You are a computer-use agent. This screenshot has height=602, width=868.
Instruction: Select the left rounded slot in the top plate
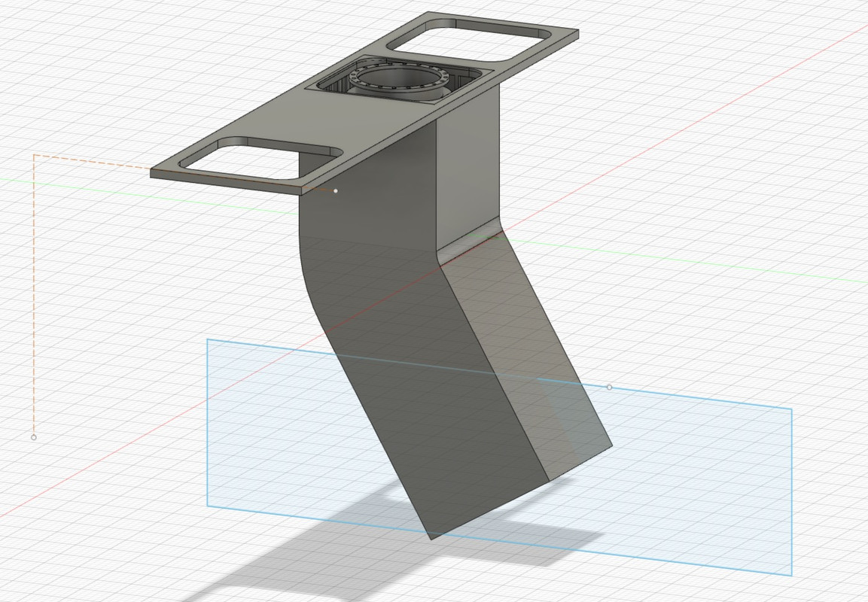point(260,158)
